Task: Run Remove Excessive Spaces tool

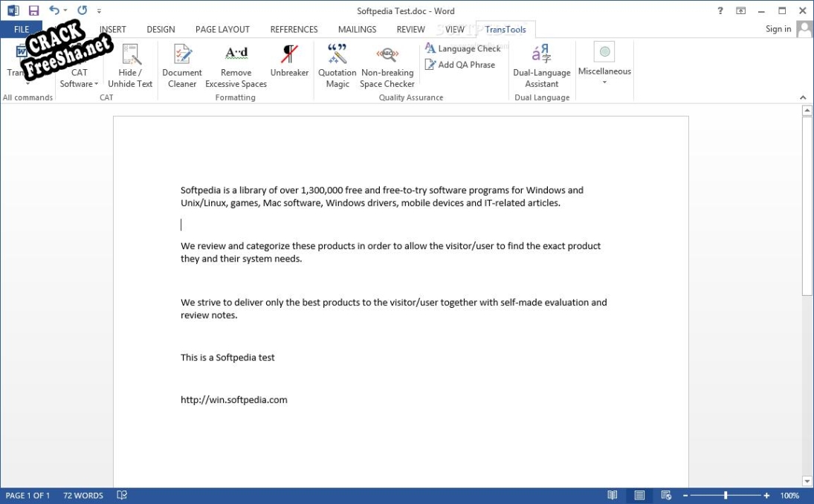Action: 236,54
